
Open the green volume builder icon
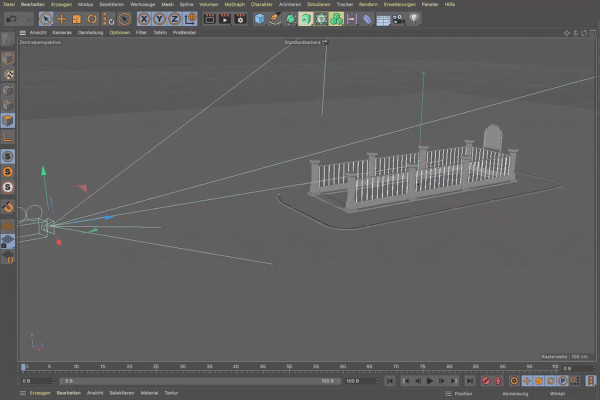pyautogui.click(x=321, y=19)
